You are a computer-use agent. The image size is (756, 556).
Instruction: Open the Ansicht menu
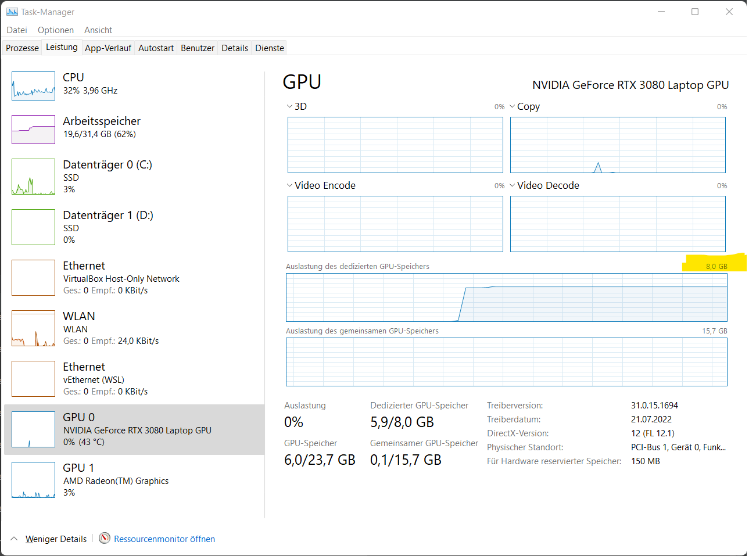point(98,30)
